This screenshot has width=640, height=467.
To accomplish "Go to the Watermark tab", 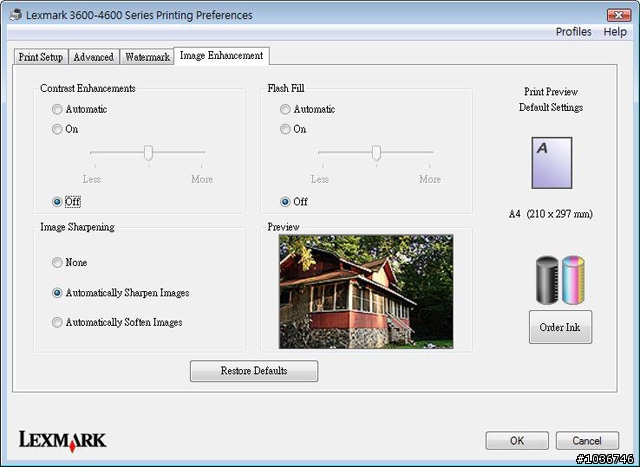I will click(x=147, y=57).
